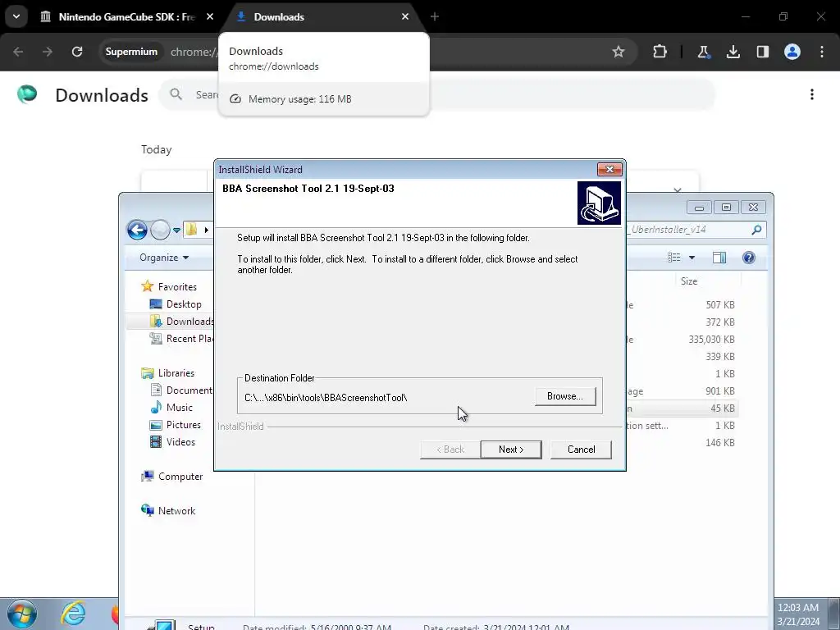Image resolution: width=840 pixels, height=630 pixels.
Task: Open the tab search dropdown arrow
Action: [16, 16]
